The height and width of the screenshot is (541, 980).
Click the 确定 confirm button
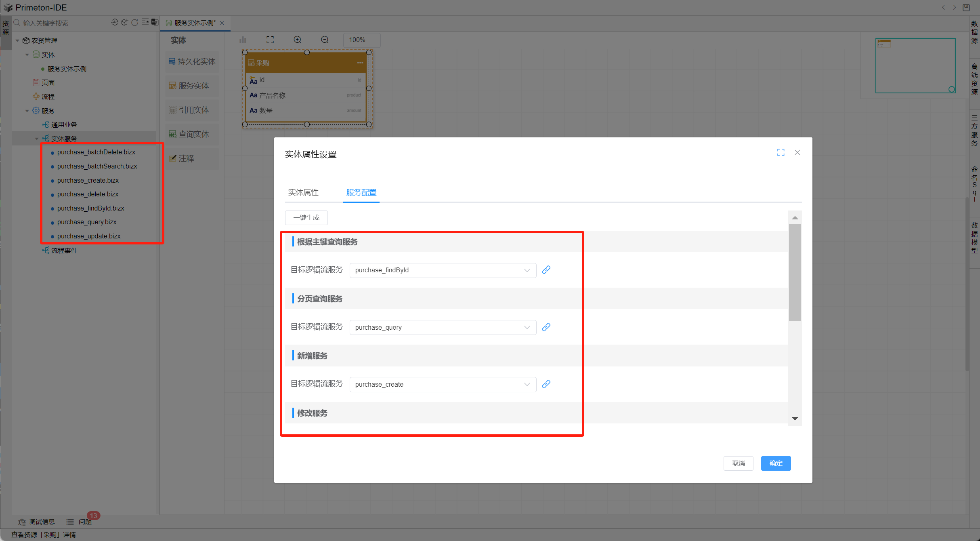[x=776, y=463]
